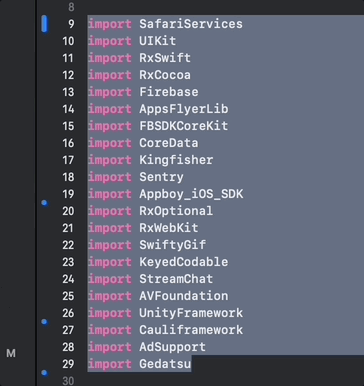Select UnityFramework on line 26
The image size is (364, 386).
point(191,313)
